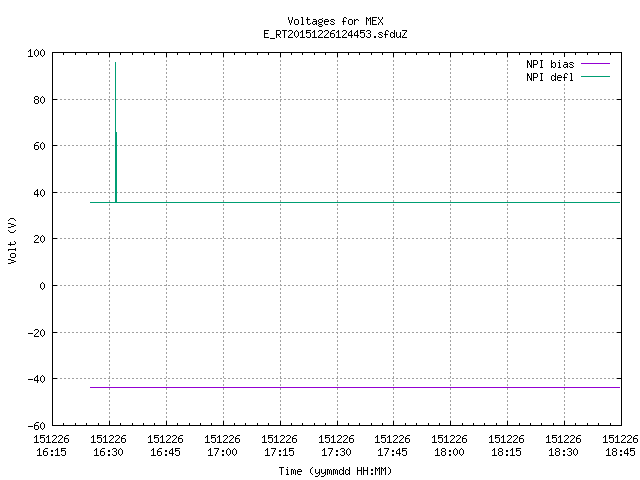Click the 'NPI defl' legend label
Screen dimensions: 640x480
click(550, 77)
